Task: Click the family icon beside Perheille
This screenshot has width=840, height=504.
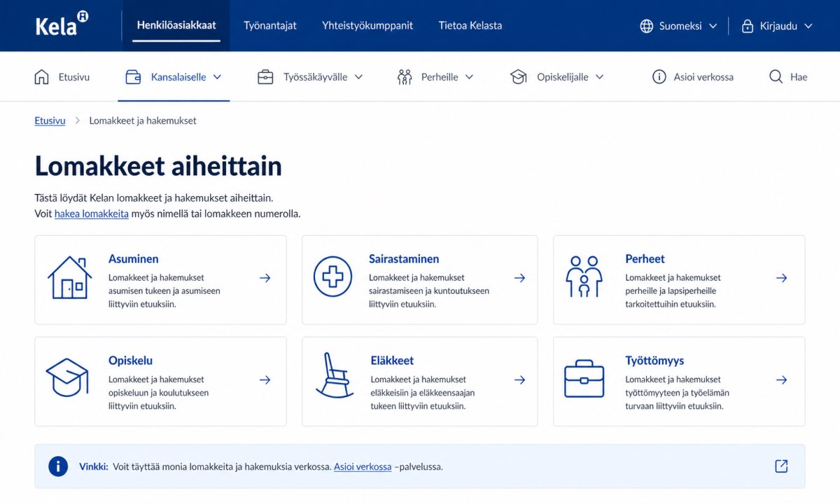Action: click(x=405, y=77)
